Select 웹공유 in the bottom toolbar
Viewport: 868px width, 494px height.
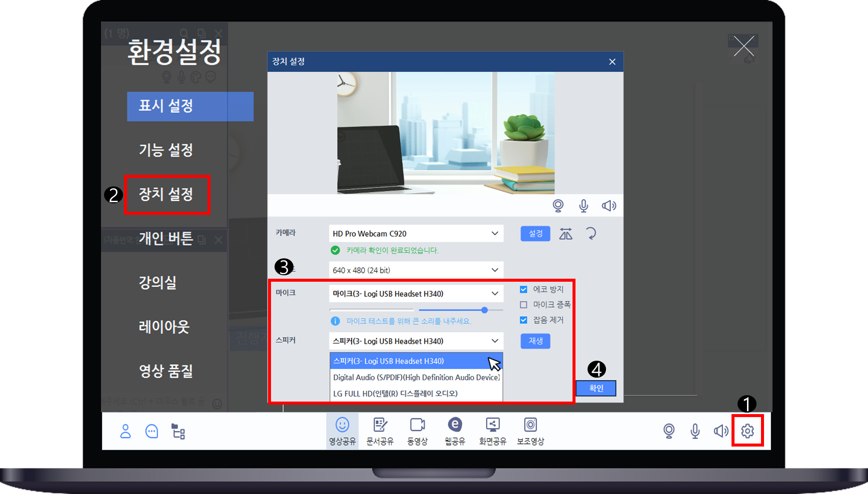click(x=455, y=431)
